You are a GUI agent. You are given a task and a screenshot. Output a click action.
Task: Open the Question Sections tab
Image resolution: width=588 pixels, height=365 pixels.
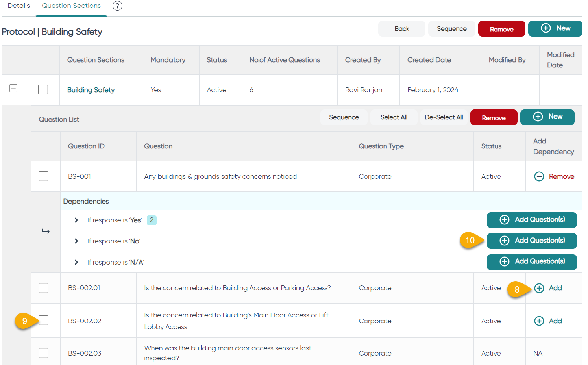[71, 6]
